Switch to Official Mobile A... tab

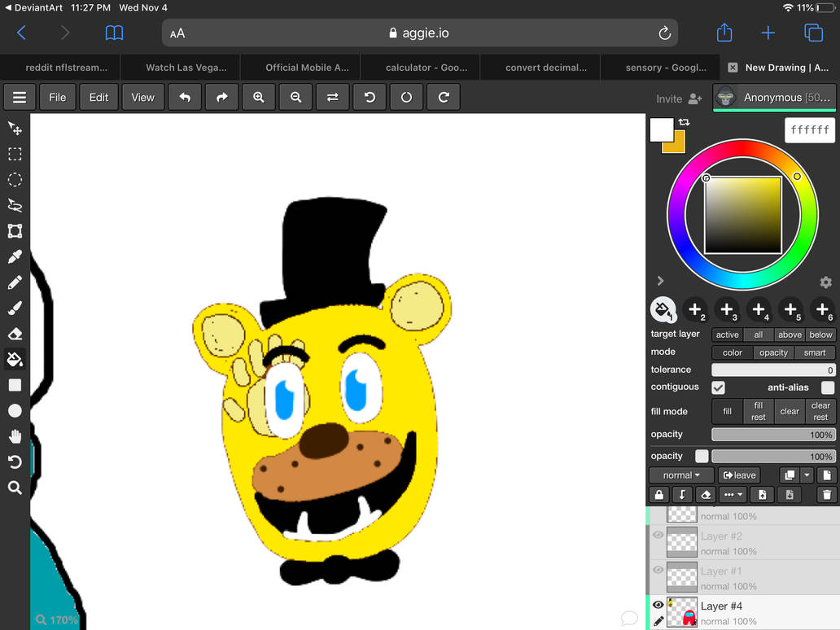(307, 68)
